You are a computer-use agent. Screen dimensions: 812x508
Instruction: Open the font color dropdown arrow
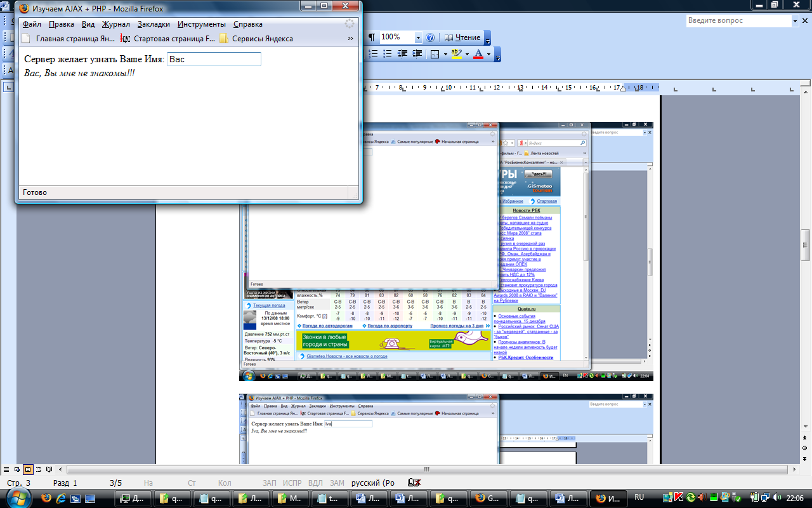[488, 54]
